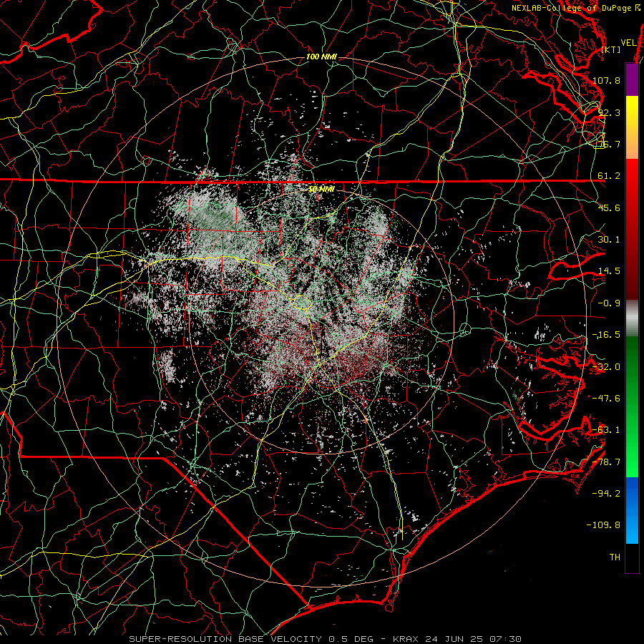Click the 61.2 legend value
The width and height of the screenshot is (644, 644).
click(609, 176)
